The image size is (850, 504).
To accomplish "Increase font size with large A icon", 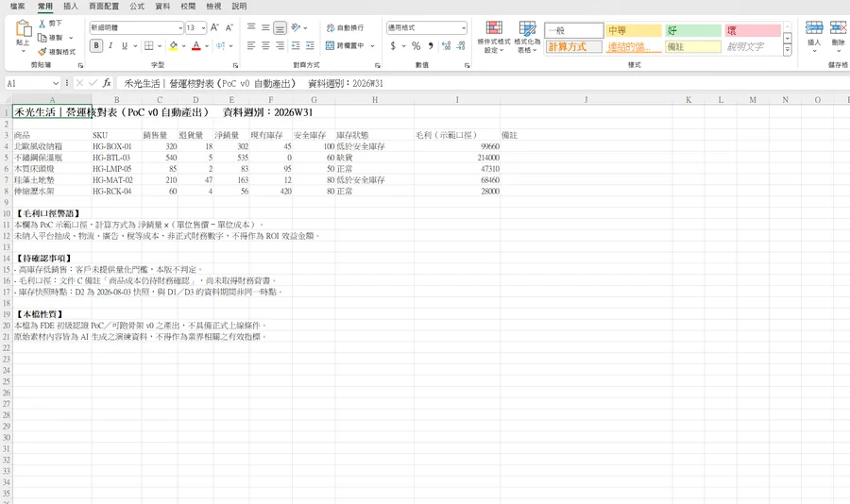I will [214, 27].
